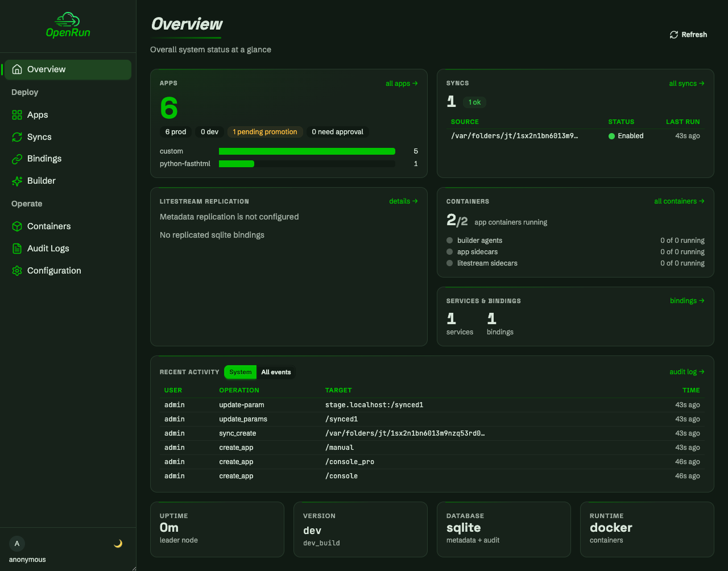Click the Runtime docker card
The width and height of the screenshot is (728, 571).
tap(647, 529)
